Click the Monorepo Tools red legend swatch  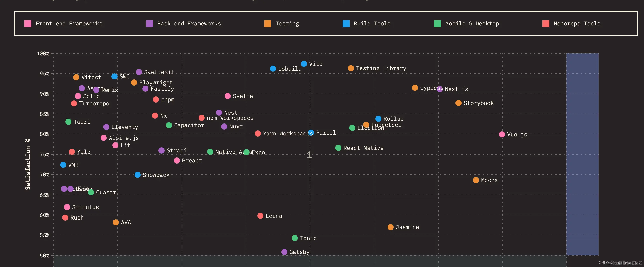click(546, 24)
